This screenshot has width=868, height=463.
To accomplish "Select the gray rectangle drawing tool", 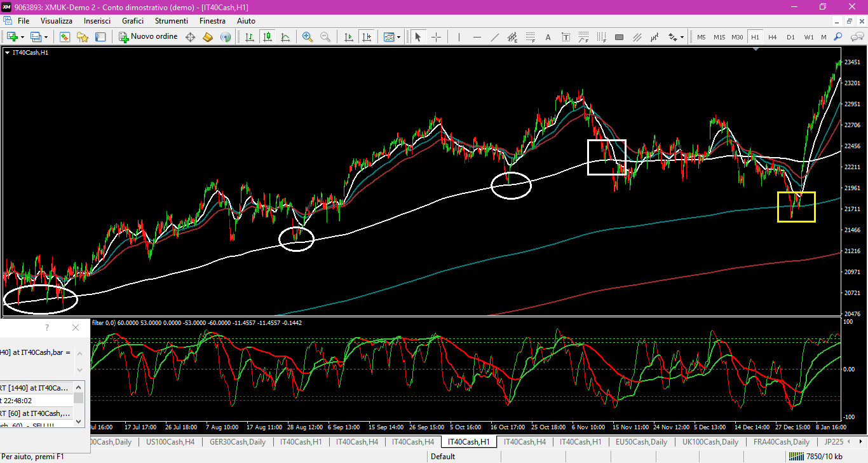I will coord(619,37).
